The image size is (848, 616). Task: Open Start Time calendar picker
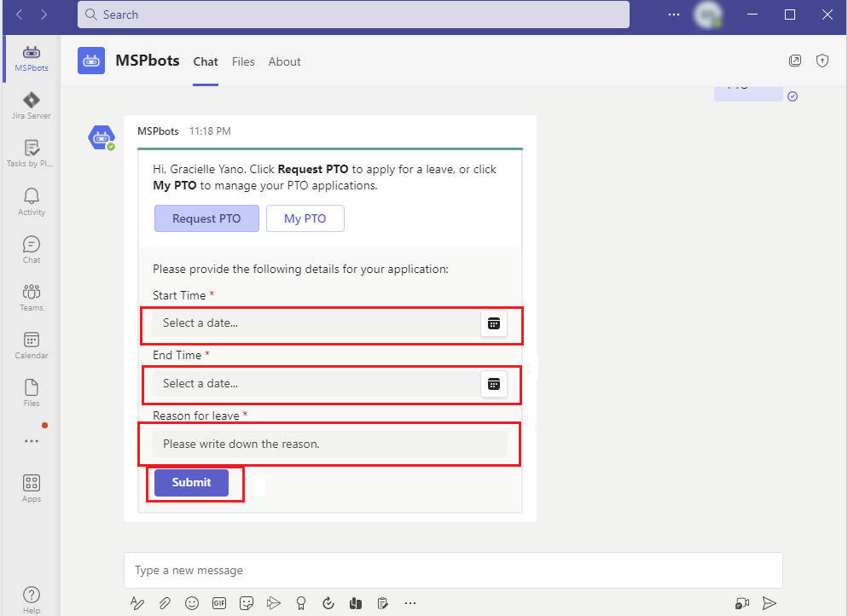(493, 323)
